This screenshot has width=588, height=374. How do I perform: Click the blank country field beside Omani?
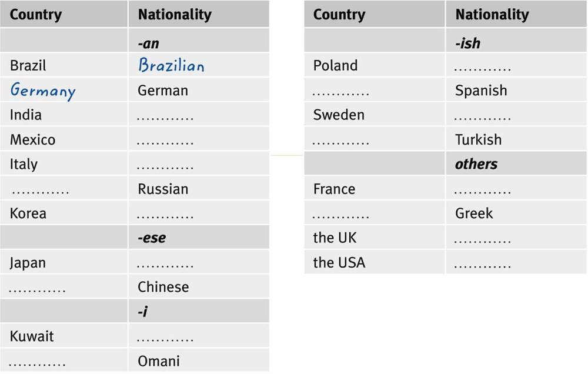(38, 363)
